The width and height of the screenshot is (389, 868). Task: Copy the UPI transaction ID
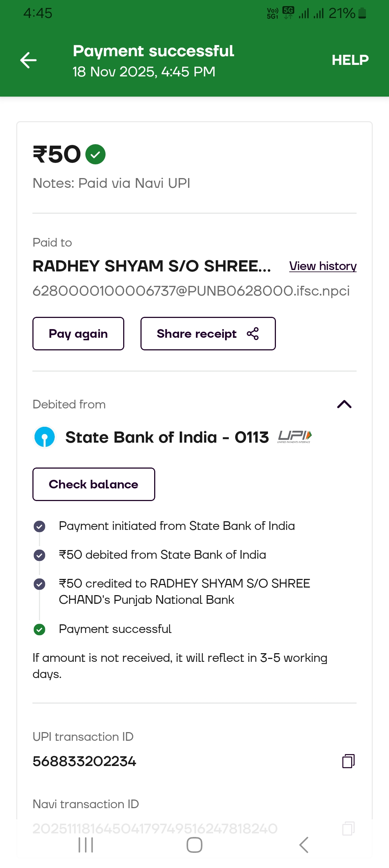(x=348, y=761)
